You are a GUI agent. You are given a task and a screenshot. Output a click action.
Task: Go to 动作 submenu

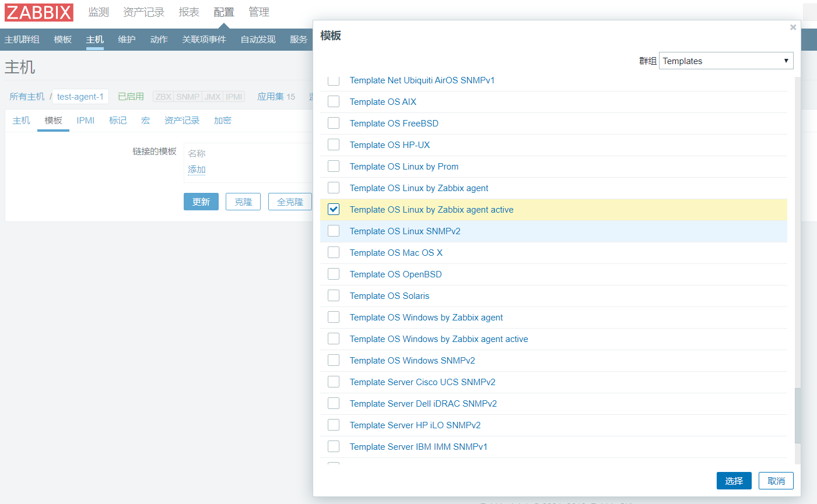[159, 40]
